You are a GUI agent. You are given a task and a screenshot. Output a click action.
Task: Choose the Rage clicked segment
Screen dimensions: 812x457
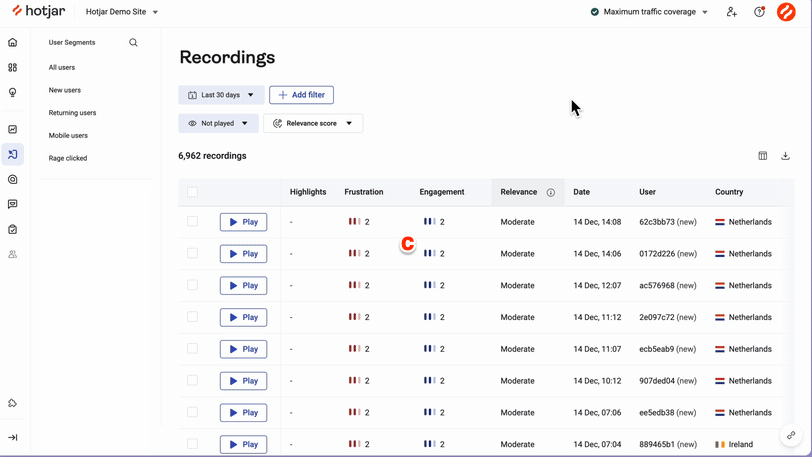68,158
